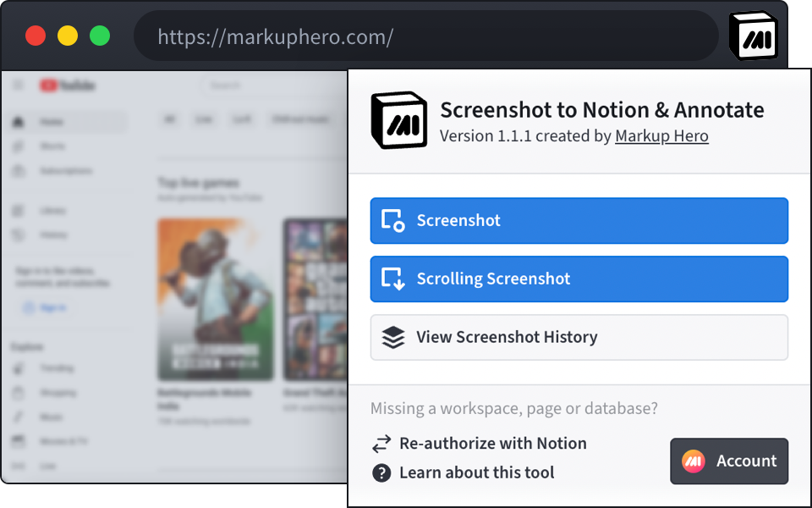Click "Missing a workspace, page or database?" text

(514, 408)
